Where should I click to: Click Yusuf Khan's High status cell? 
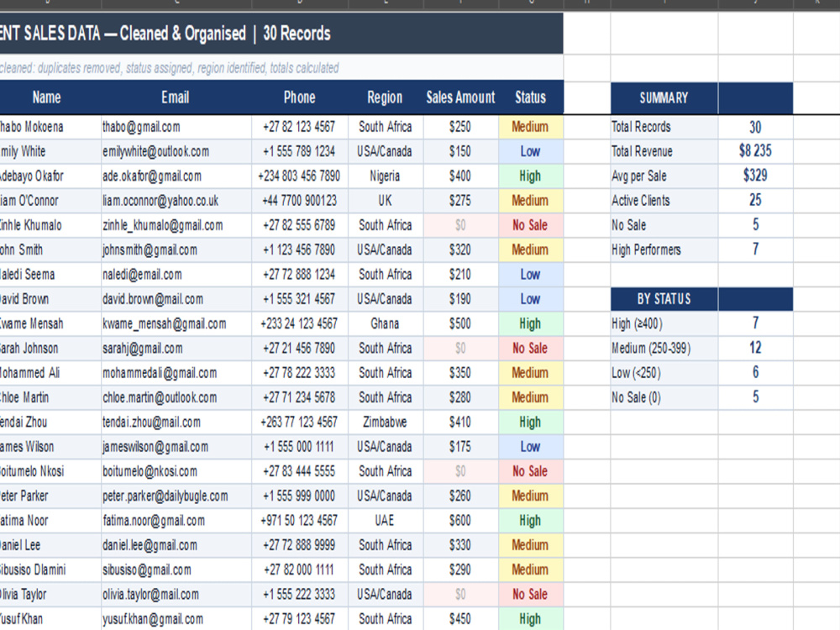click(530, 619)
